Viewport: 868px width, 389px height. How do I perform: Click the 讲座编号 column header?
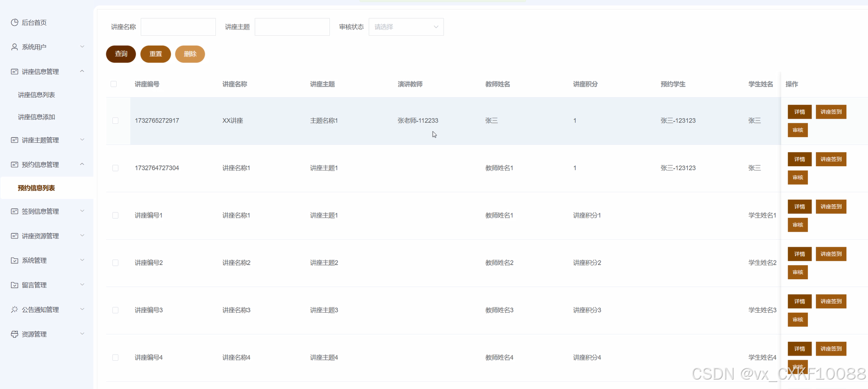tap(147, 84)
